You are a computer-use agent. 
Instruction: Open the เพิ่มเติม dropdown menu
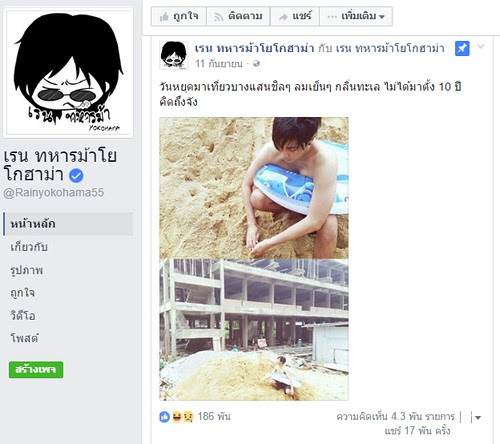click(356, 16)
